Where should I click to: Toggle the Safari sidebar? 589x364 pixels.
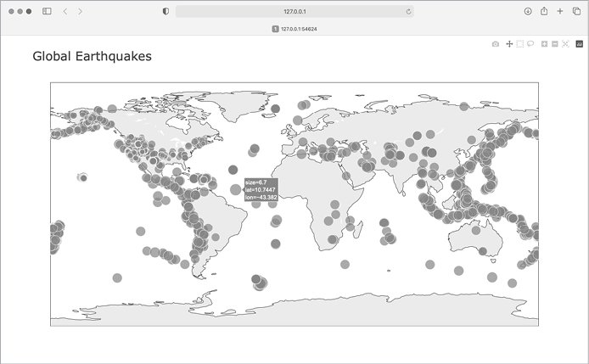[46, 11]
